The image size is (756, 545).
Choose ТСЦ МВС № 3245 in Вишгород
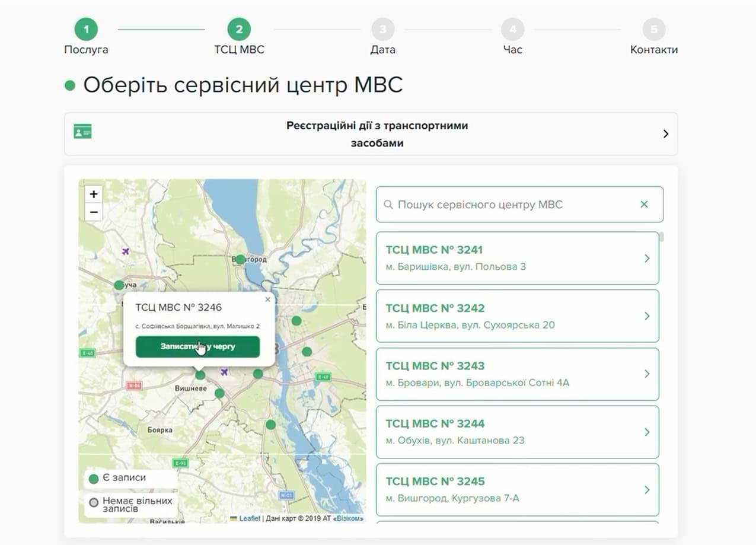pos(518,490)
